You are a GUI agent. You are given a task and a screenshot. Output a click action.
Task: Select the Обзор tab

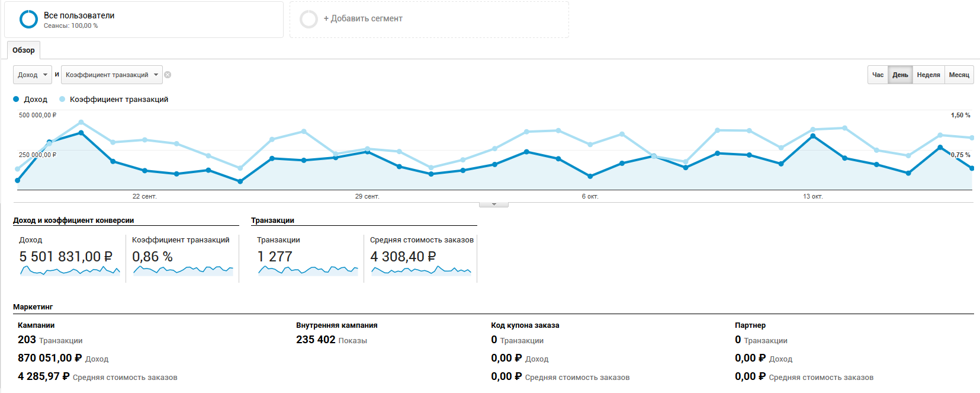24,50
